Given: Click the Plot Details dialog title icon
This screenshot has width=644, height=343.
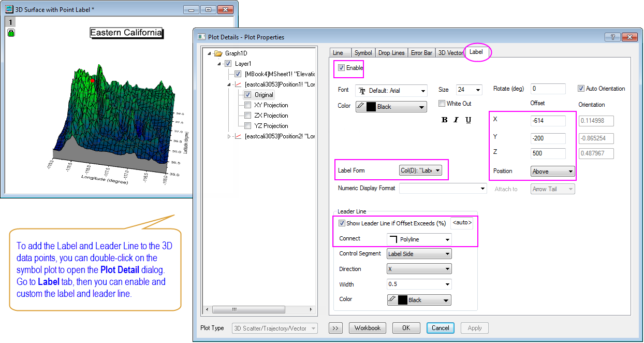Looking at the screenshot, I should click(x=201, y=37).
